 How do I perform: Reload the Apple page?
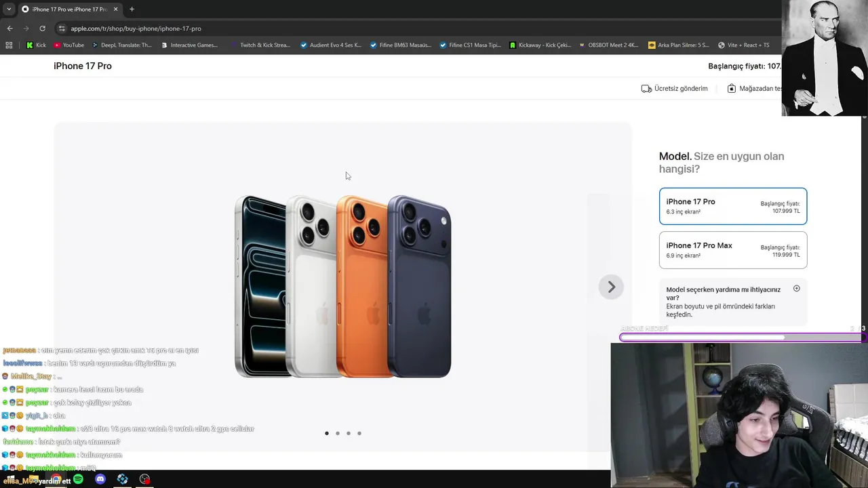point(42,28)
